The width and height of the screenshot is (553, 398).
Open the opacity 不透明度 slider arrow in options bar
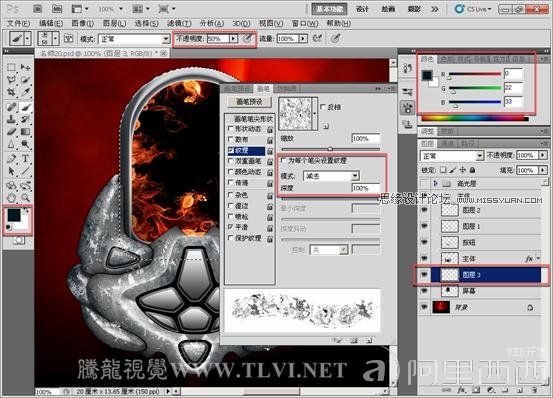coord(233,38)
